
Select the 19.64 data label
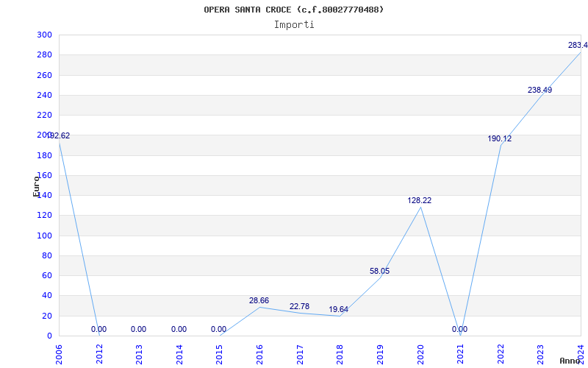(x=339, y=309)
